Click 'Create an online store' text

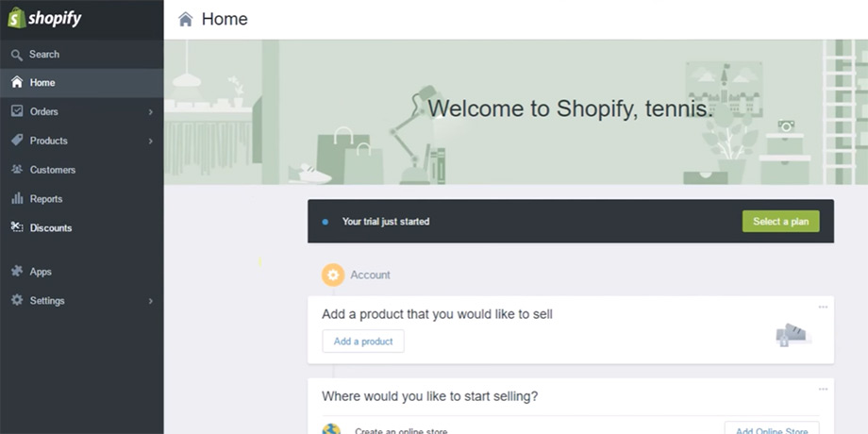pyautogui.click(x=401, y=430)
